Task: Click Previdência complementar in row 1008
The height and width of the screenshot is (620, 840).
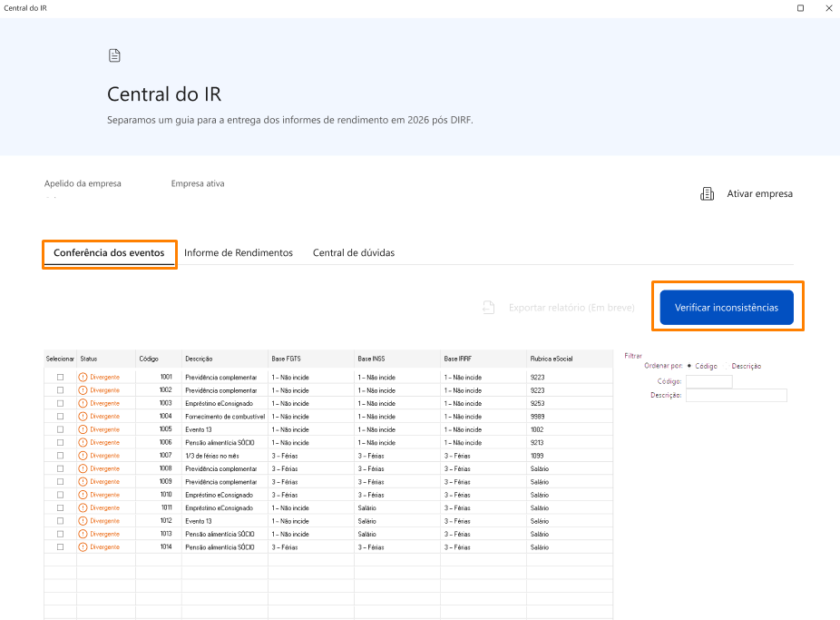Action: pos(221,469)
